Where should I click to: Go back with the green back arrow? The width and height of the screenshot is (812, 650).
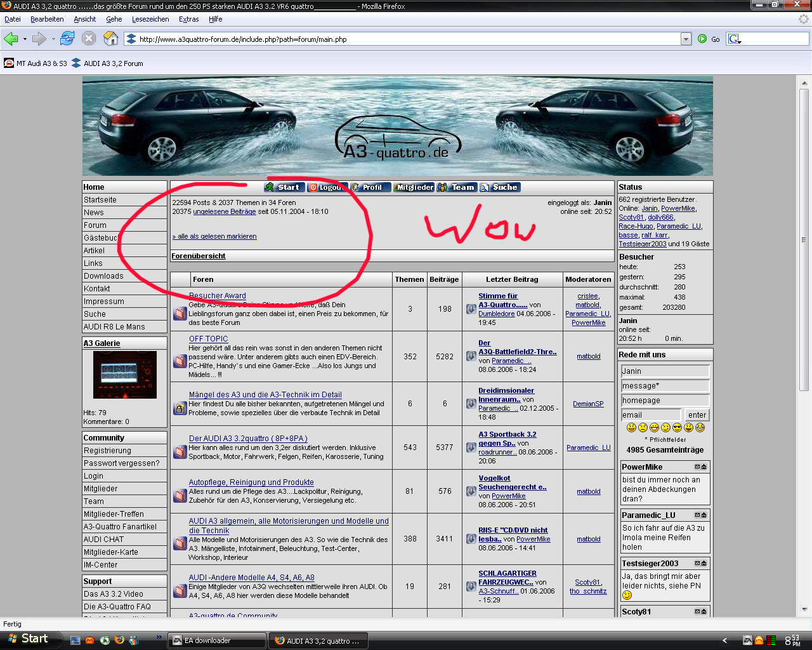(10, 39)
